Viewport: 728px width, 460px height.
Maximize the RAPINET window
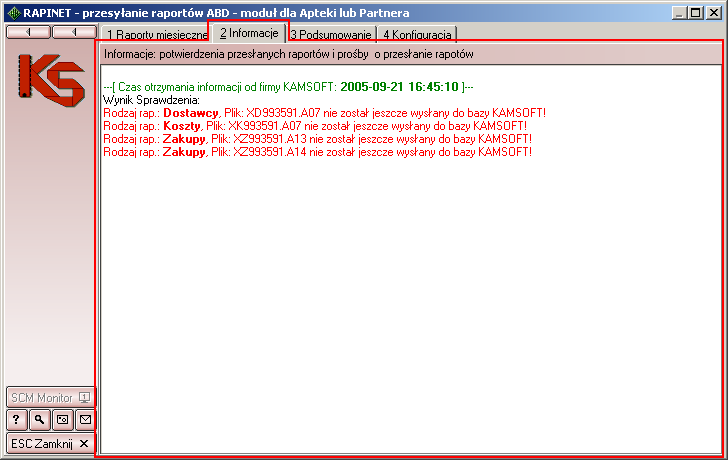(x=696, y=13)
